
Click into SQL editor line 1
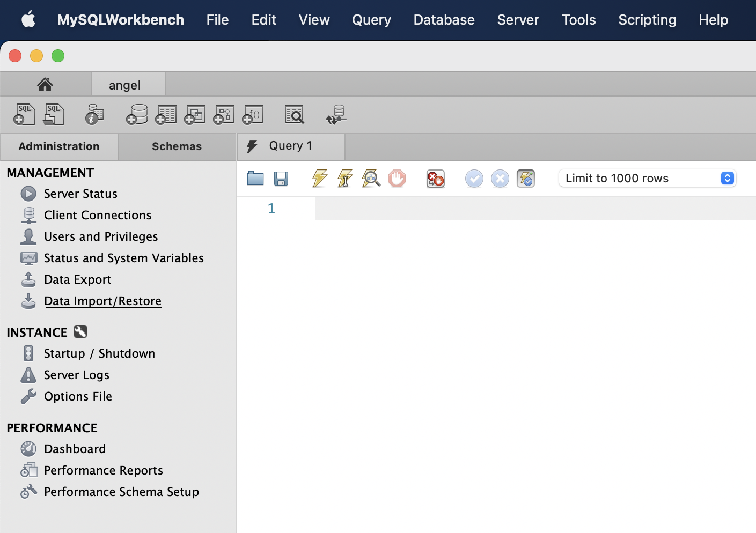coord(535,209)
